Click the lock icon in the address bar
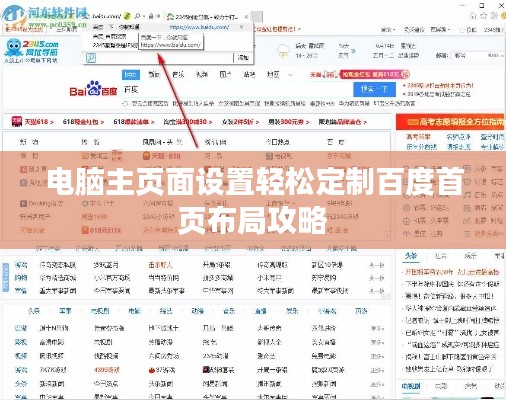The width and height of the screenshot is (506, 400). (x=151, y=16)
